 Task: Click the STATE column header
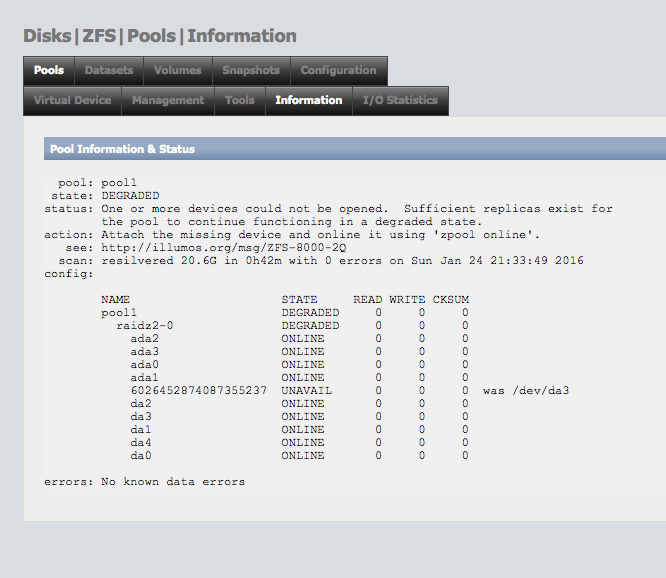[x=299, y=299]
